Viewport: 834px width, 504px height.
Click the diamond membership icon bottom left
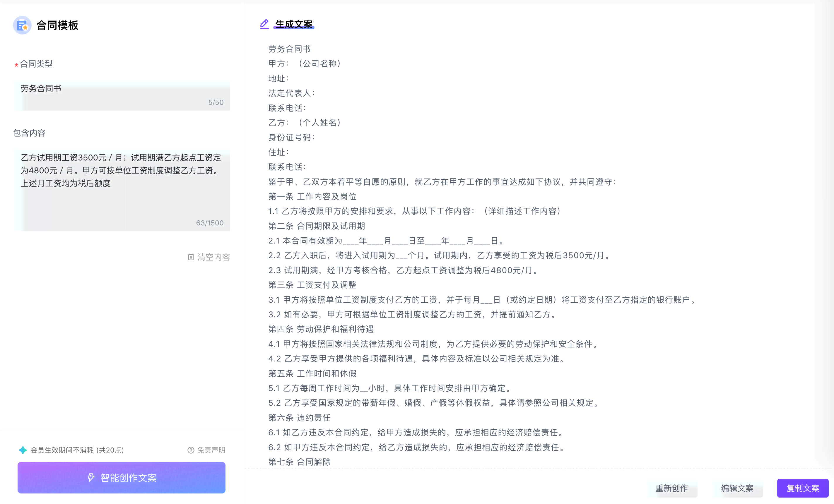21,450
